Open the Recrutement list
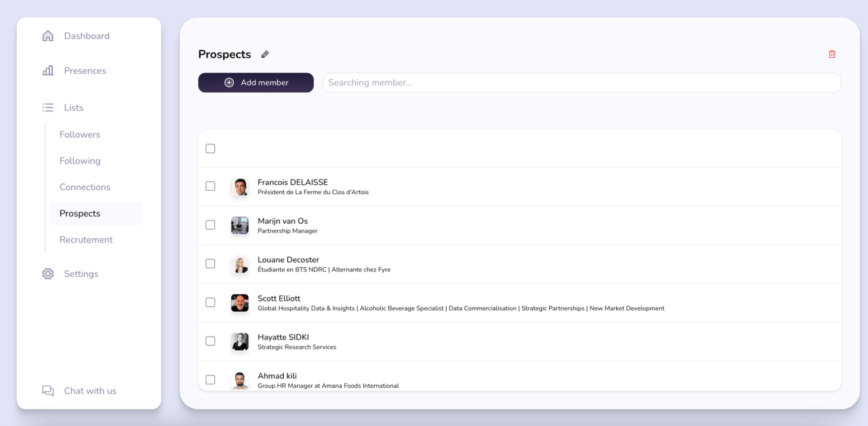The width and height of the screenshot is (868, 426). click(86, 239)
